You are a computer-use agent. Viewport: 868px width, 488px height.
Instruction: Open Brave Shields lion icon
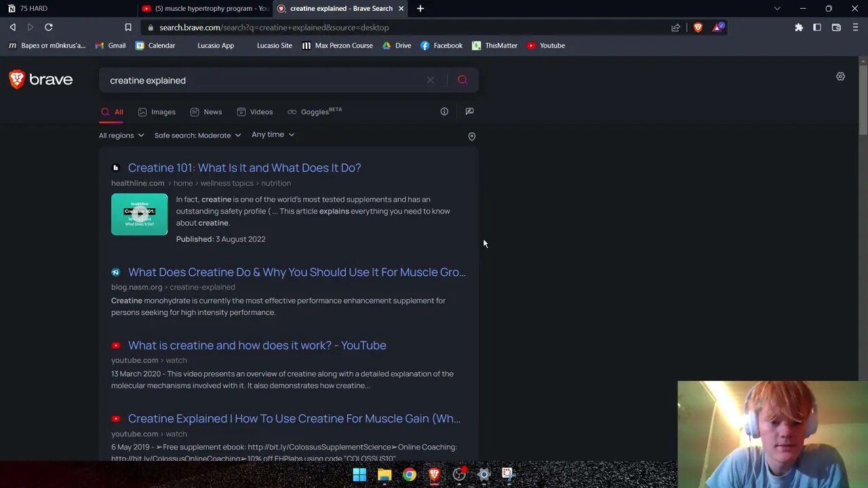pos(698,27)
